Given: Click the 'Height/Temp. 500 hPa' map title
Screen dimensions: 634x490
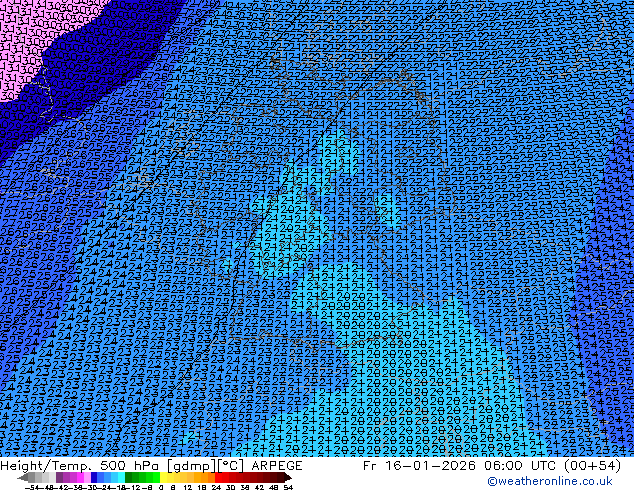Looking at the screenshot, I should [x=80, y=466].
